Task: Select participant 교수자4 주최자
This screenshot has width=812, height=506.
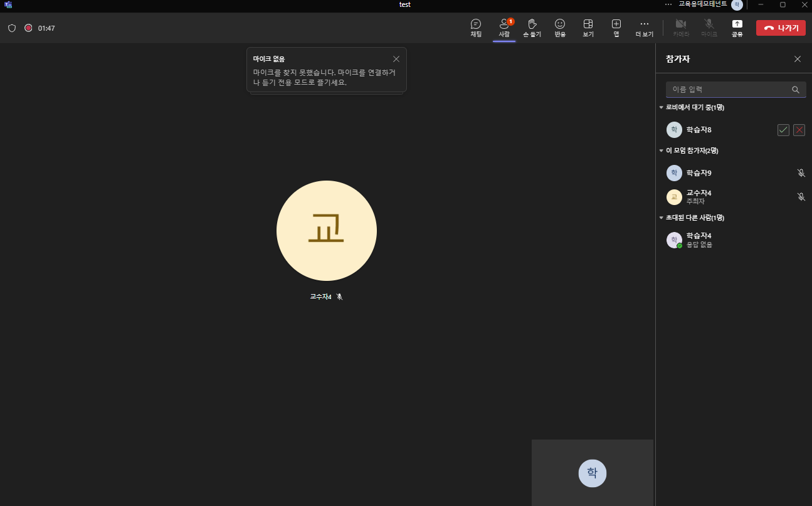Action: click(x=734, y=197)
